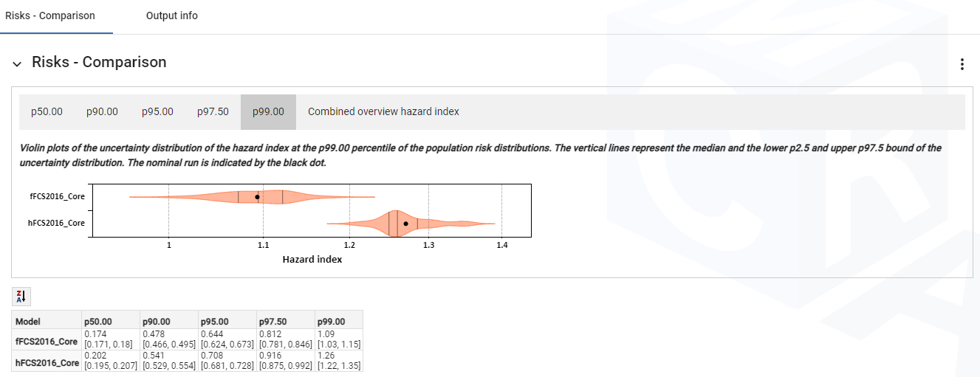Click the black nominal dot on fFCS2016_Core violin
This screenshot has height=377, width=980.
[257, 197]
